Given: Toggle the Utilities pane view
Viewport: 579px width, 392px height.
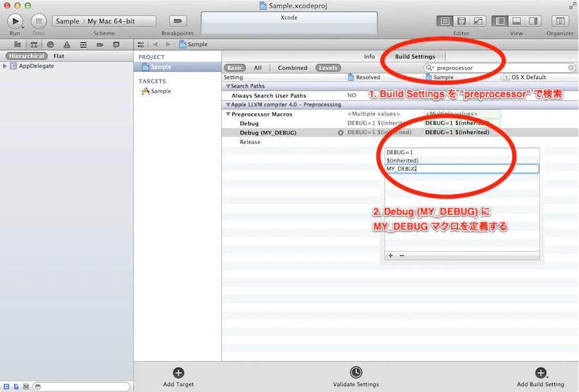Looking at the screenshot, I should tap(533, 21).
